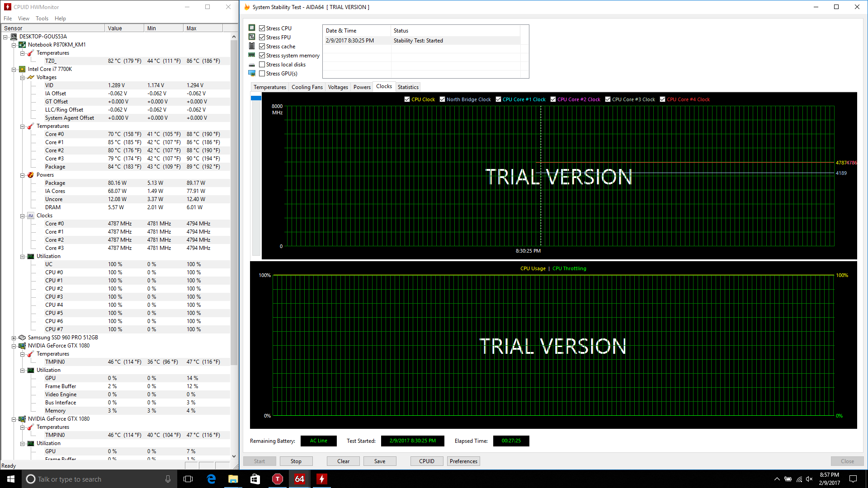Open Preferences in AIDA64
Viewport: 868px width, 488px height.
(463, 461)
